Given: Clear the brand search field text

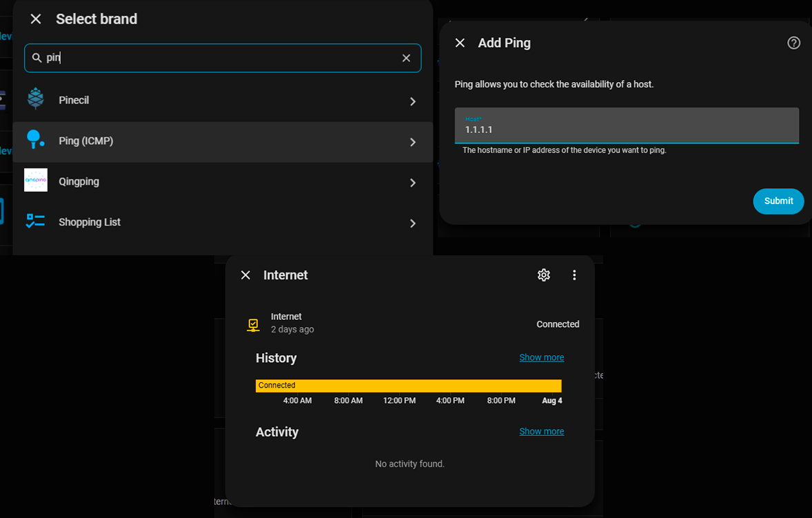Looking at the screenshot, I should point(407,58).
